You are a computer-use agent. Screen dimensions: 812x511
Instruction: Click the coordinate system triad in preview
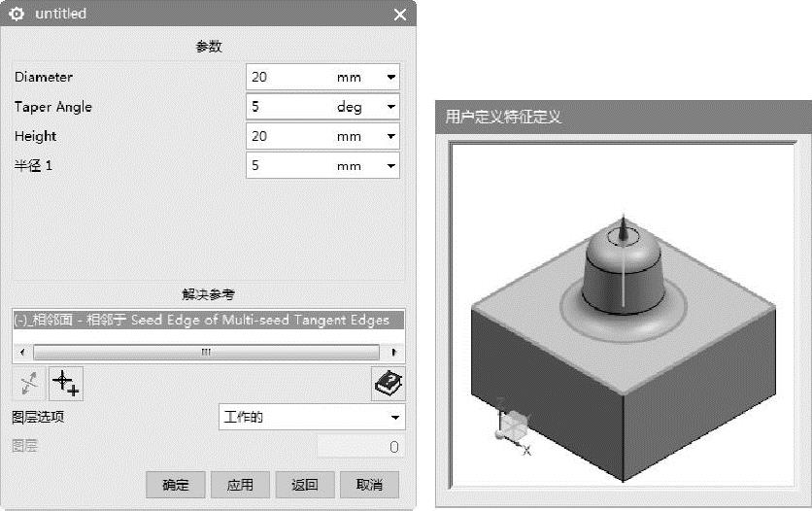(513, 427)
